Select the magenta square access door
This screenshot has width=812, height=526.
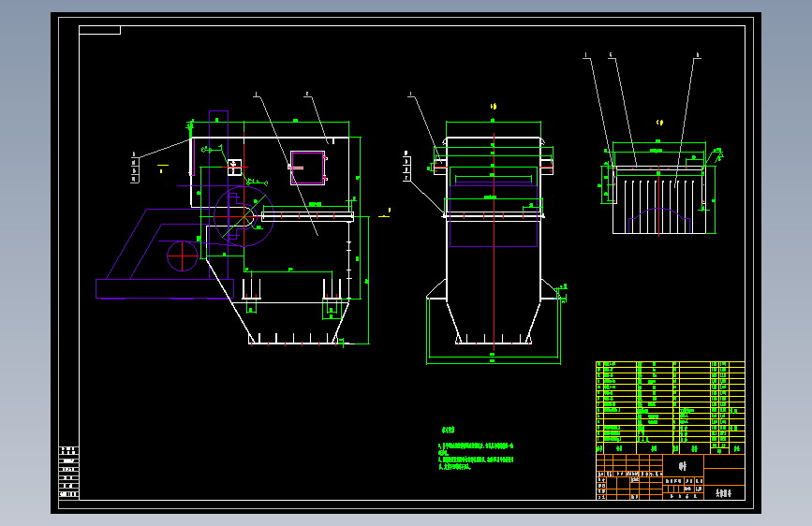pyautogui.click(x=307, y=168)
